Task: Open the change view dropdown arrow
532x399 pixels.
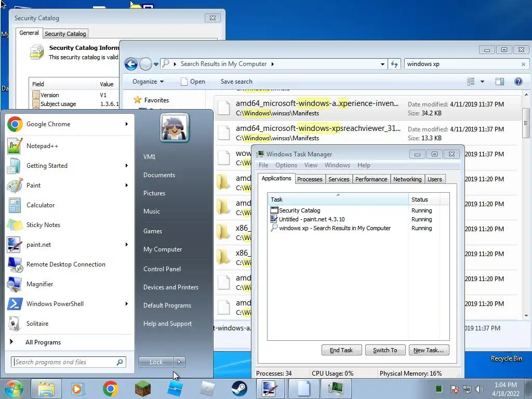Action: [482, 82]
